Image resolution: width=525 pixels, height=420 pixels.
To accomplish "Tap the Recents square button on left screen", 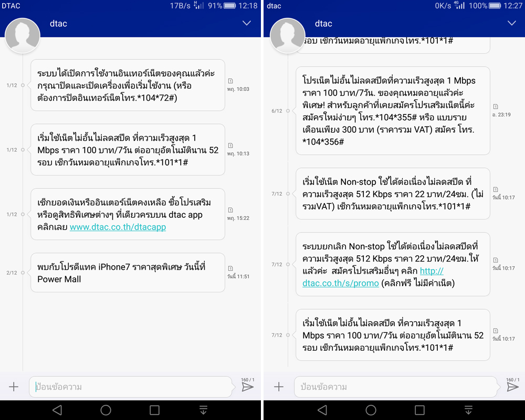I will click(x=154, y=410).
